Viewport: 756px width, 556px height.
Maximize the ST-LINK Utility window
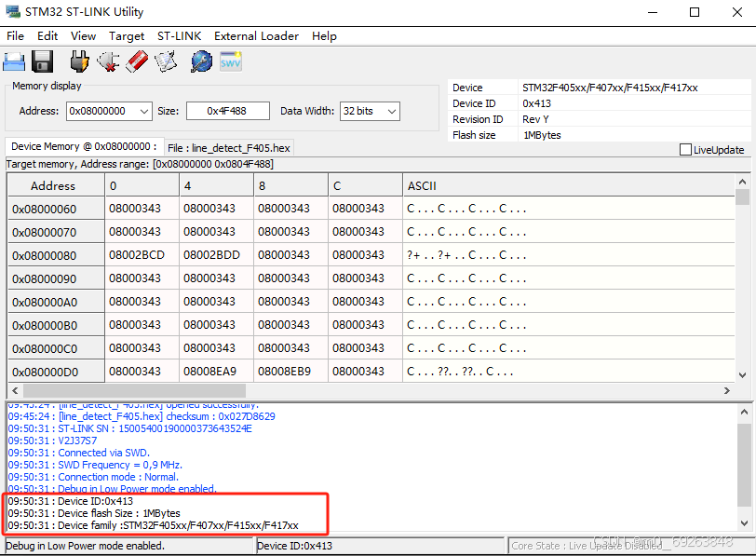pyautogui.click(x=695, y=12)
